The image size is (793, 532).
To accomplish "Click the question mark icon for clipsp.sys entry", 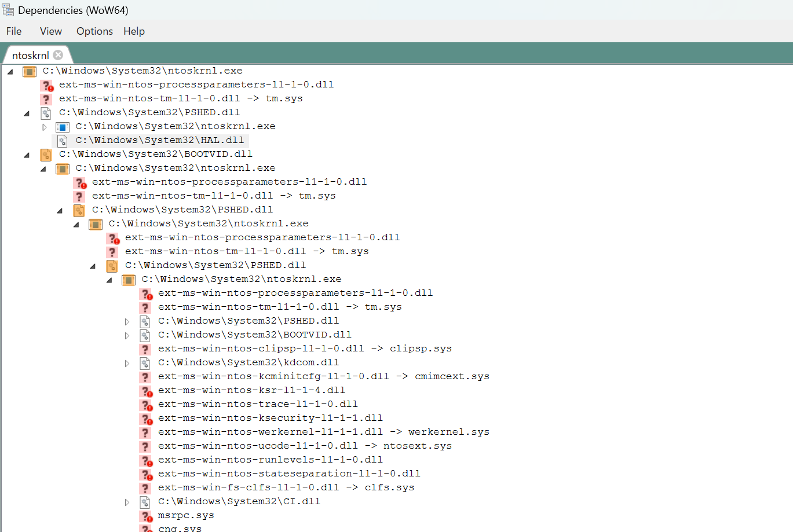I will (x=145, y=349).
